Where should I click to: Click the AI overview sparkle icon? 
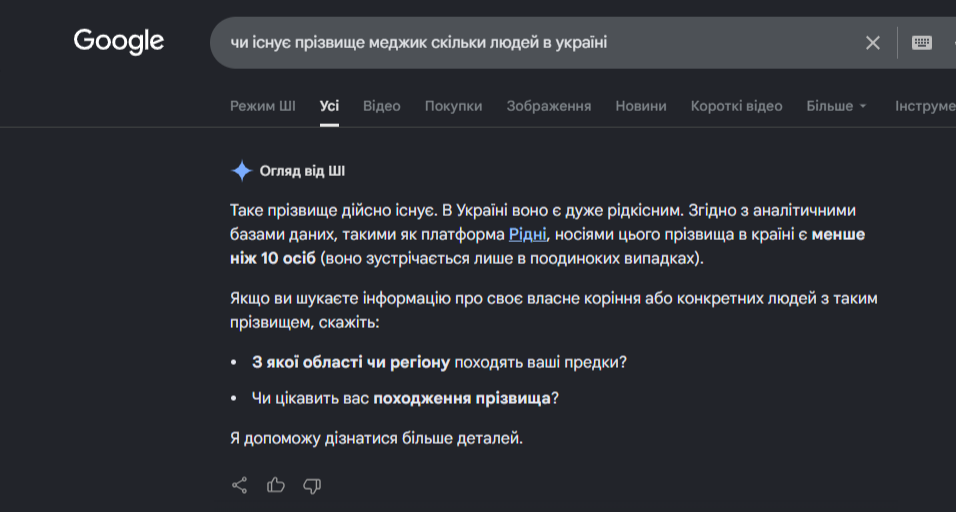click(241, 171)
